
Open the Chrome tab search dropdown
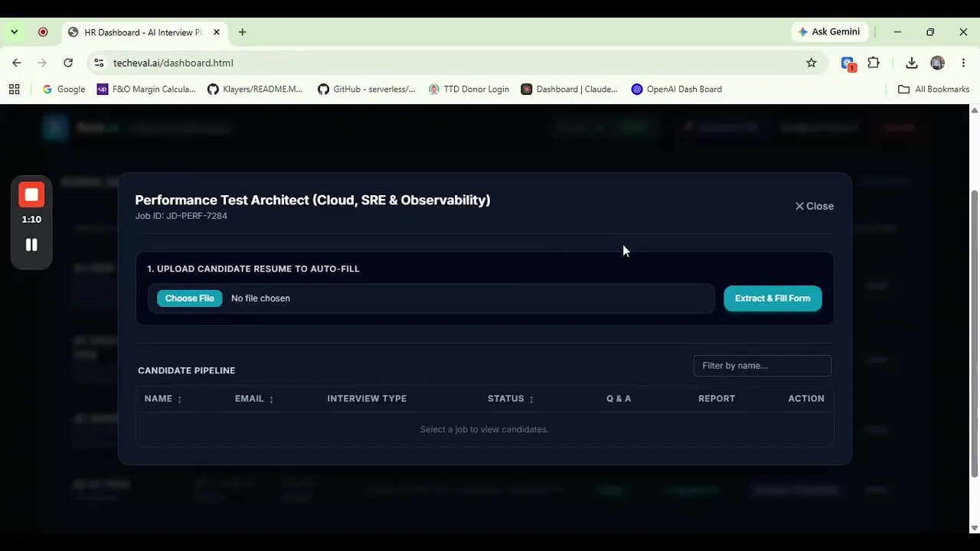14,32
